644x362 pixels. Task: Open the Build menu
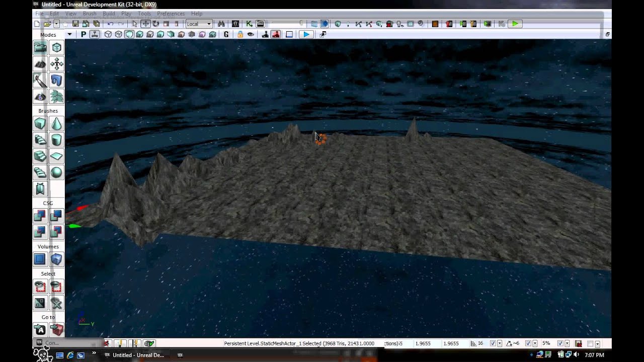coord(109,14)
